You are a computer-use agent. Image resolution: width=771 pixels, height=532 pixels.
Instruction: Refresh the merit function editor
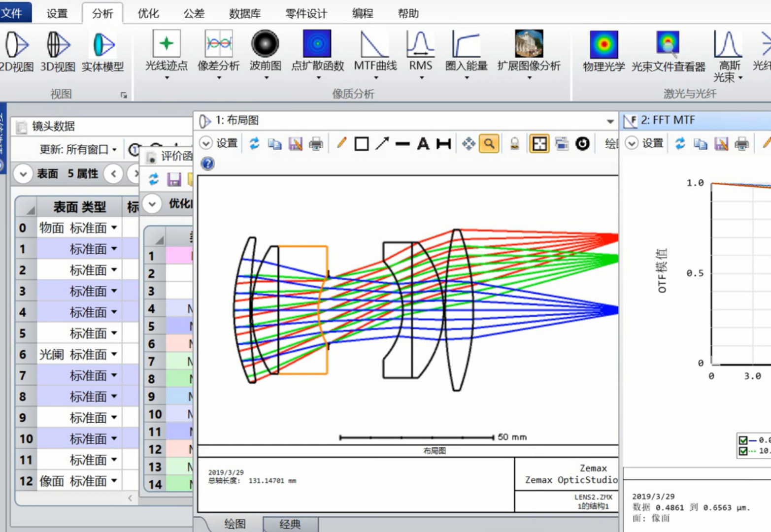coord(154,179)
